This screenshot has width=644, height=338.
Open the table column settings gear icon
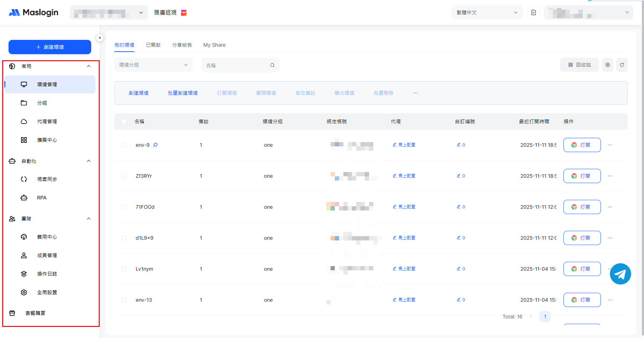[608, 65]
